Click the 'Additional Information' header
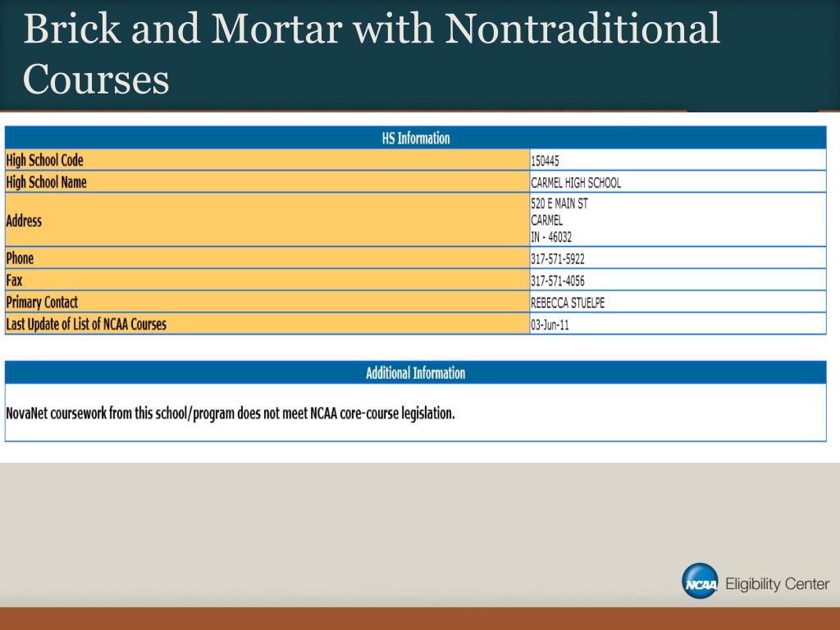840x630 pixels. [x=416, y=373]
